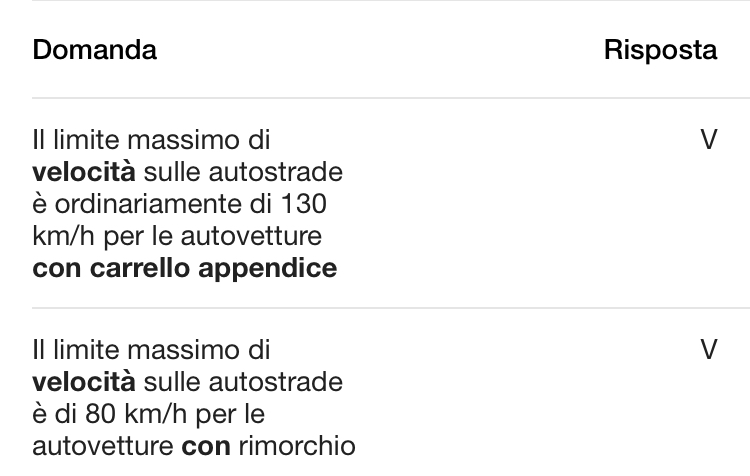Screen dimensions: 750x476
Task: Click bold 'velocità' in the second question
Action: (x=83, y=382)
